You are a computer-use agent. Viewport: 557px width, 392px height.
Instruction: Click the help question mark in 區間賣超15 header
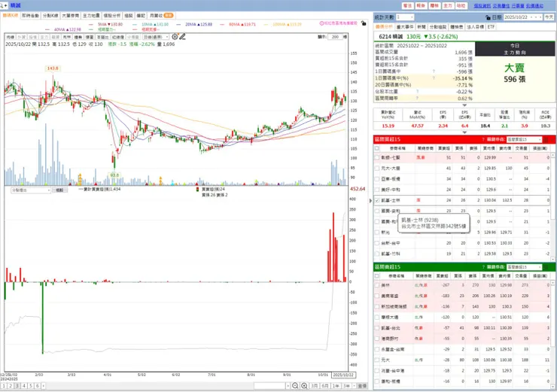click(x=483, y=266)
